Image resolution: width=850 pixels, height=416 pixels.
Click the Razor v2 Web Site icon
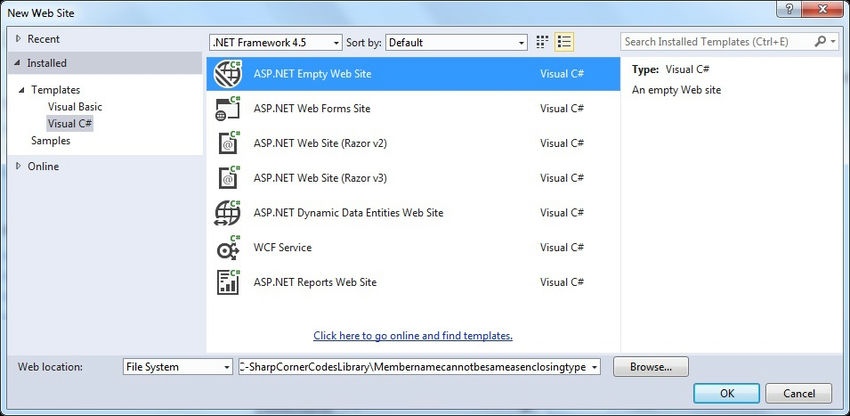pos(229,143)
